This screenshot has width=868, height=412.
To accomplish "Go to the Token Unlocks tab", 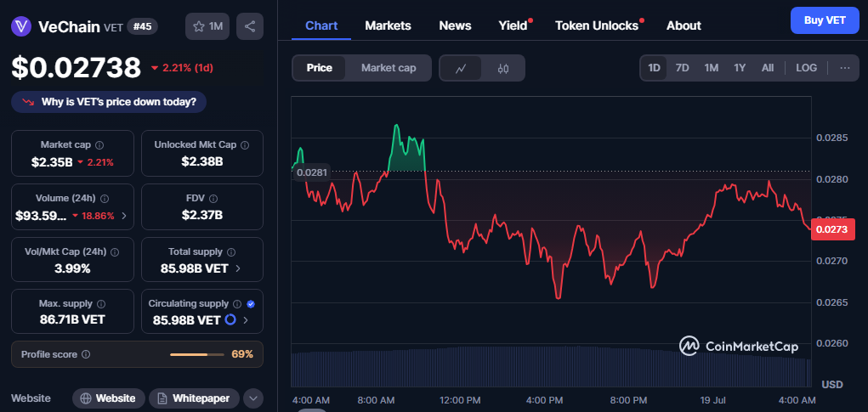I will click(x=597, y=25).
